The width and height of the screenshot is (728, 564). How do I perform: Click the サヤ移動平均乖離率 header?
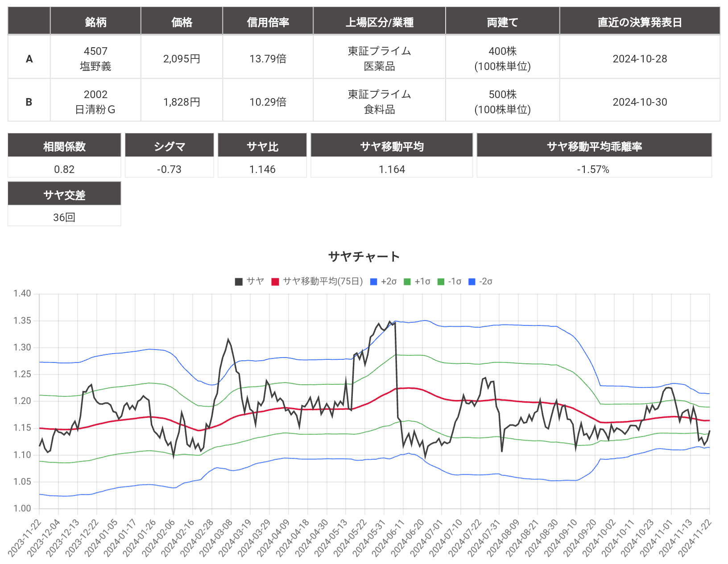pyautogui.click(x=594, y=145)
